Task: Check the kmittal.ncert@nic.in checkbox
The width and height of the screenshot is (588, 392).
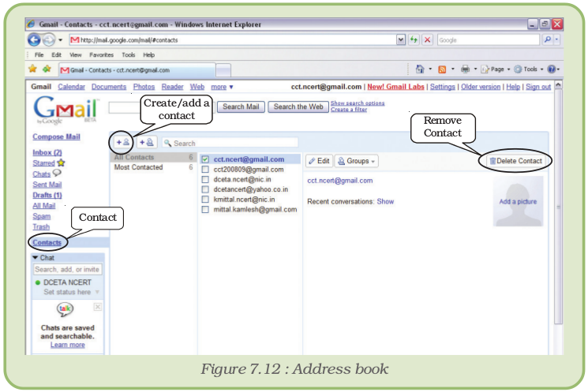Action: pos(205,200)
